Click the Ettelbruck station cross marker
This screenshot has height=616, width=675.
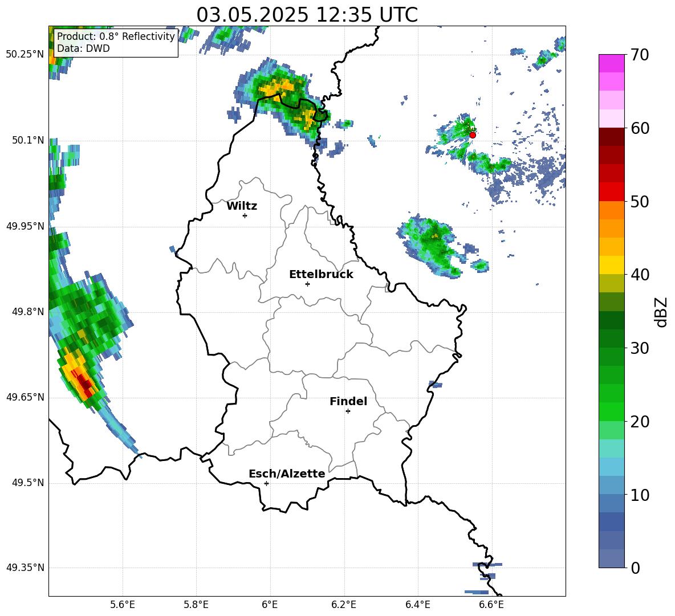click(307, 284)
